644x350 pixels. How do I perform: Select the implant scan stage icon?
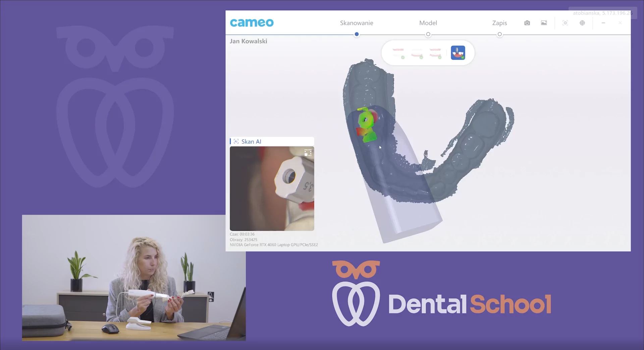[458, 52]
